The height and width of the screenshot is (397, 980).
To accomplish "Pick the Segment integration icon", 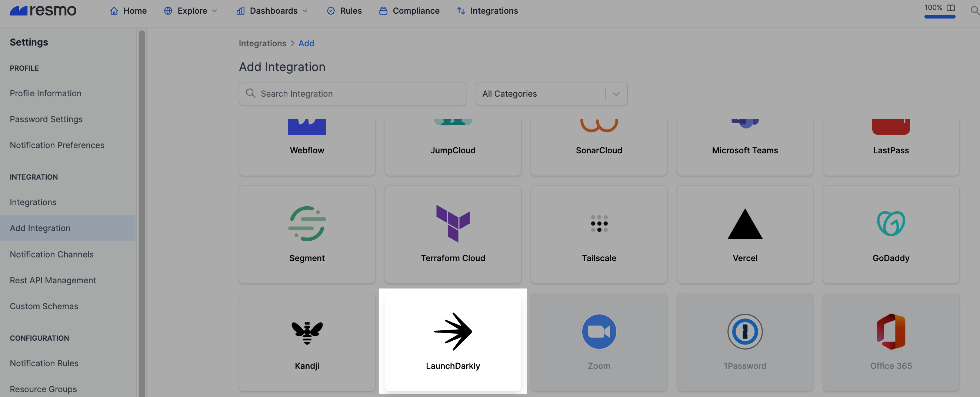I will (x=307, y=223).
